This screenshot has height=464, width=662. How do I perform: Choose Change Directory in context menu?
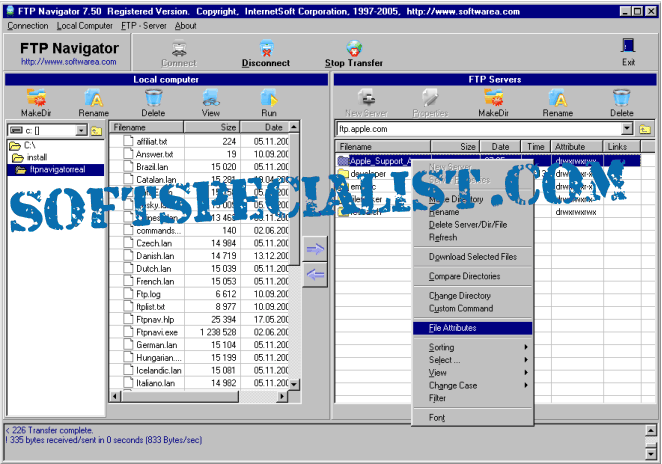tap(472, 296)
